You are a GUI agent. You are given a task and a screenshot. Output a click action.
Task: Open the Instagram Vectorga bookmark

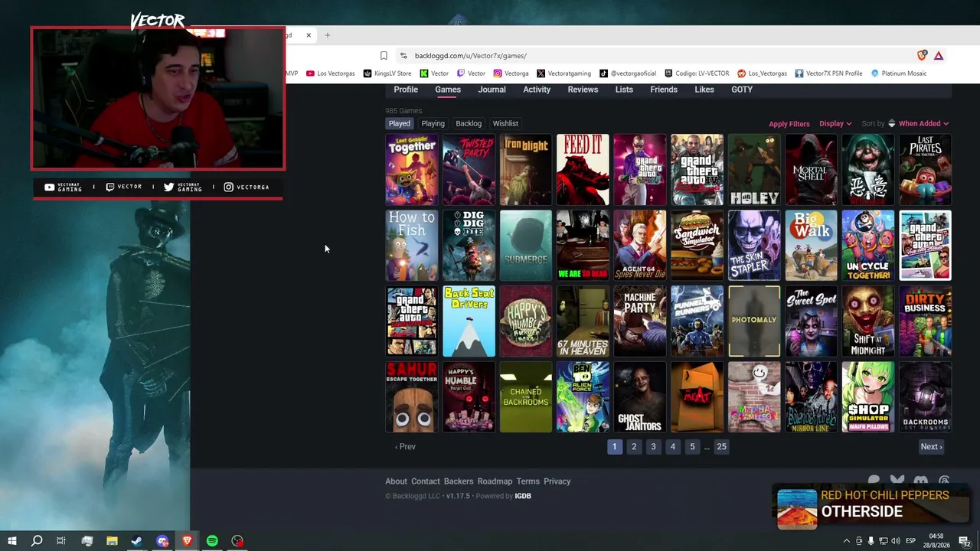[x=511, y=73]
